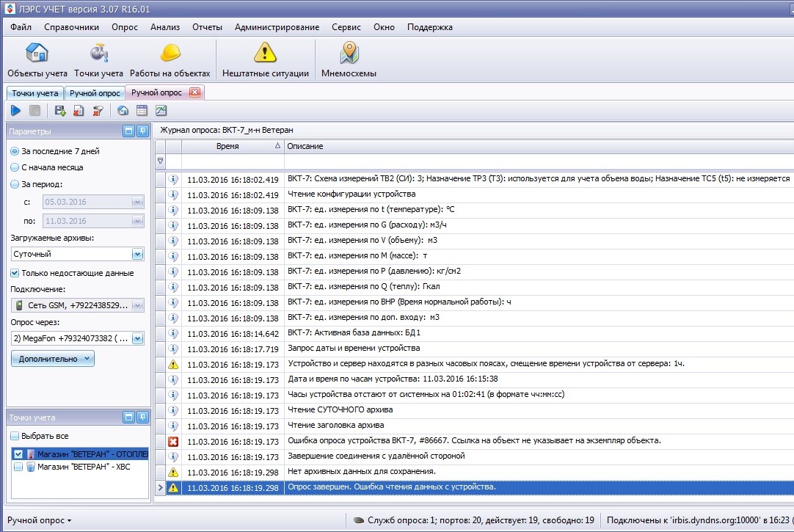Open the Анализ menu
Screen dimensions: 794x532
[x=165, y=27]
